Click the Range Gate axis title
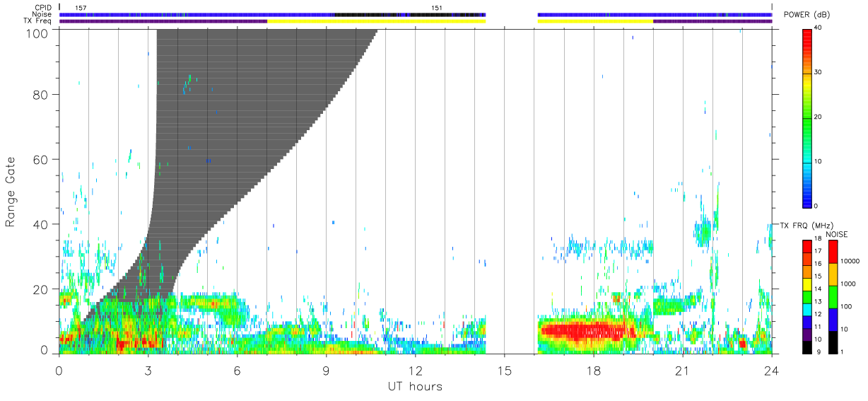This screenshot has height=401, width=868. [11, 192]
